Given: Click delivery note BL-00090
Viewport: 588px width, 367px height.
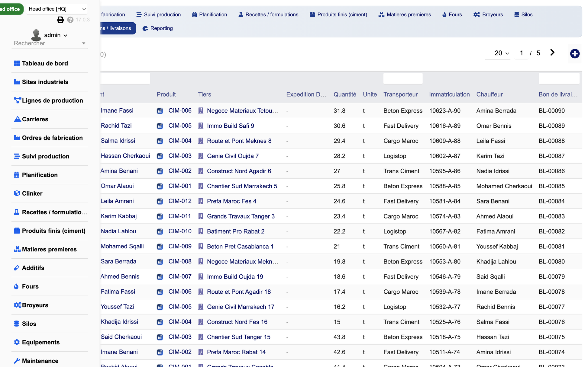Looking at the screenshot, I should [551, 110].
